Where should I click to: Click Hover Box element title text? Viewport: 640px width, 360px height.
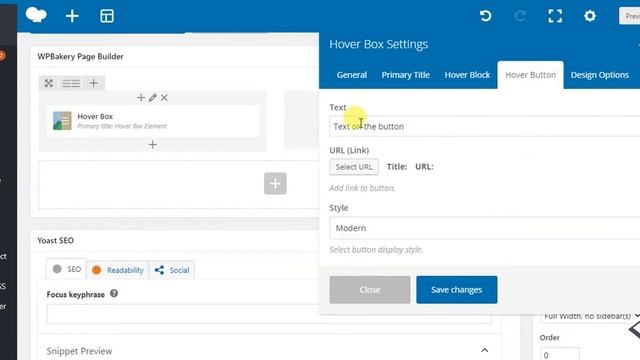(x=95, y=116)
